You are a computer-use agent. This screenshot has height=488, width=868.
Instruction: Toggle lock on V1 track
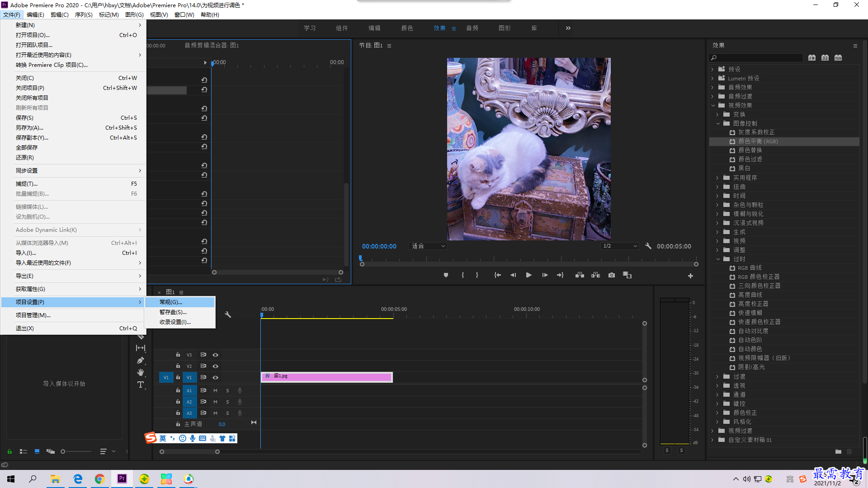click(178, 377)
